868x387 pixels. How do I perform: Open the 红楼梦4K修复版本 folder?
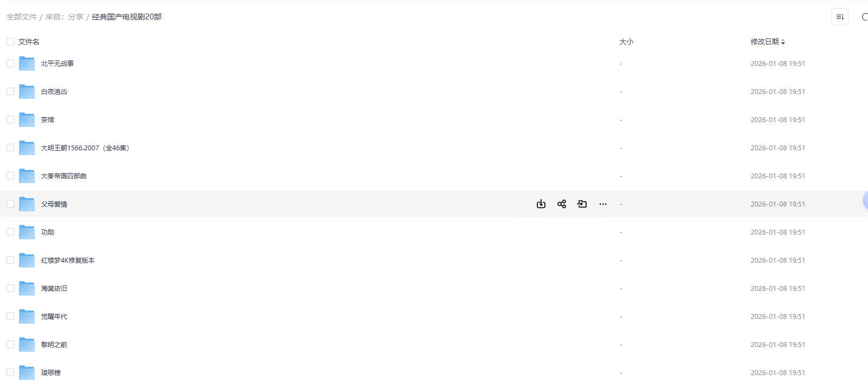point(68,260)
